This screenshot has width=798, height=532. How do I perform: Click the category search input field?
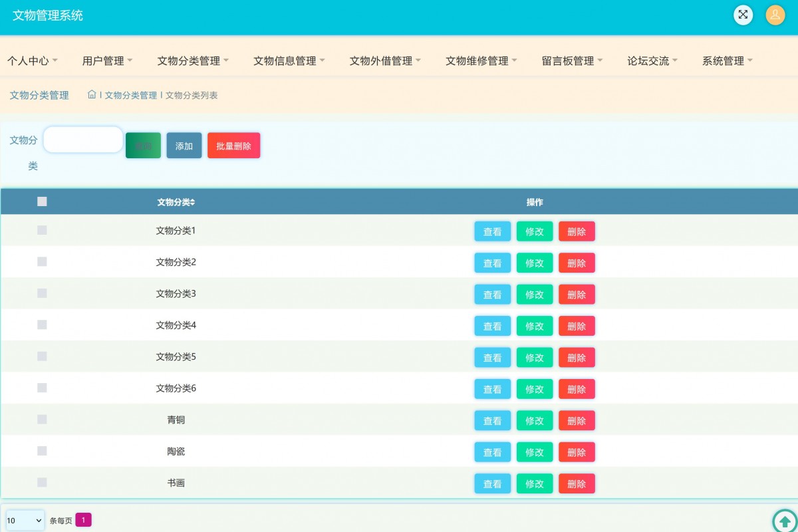pyautogui.click(x=82, y=140)
